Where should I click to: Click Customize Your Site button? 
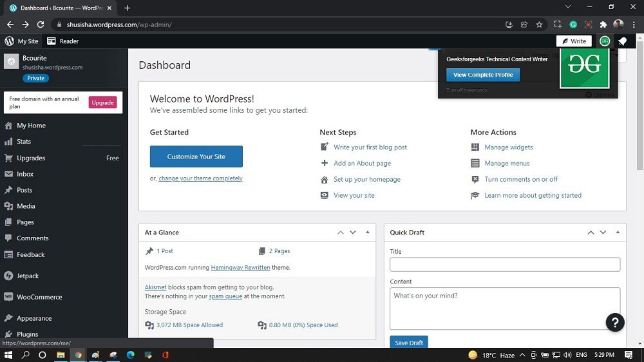196,157
